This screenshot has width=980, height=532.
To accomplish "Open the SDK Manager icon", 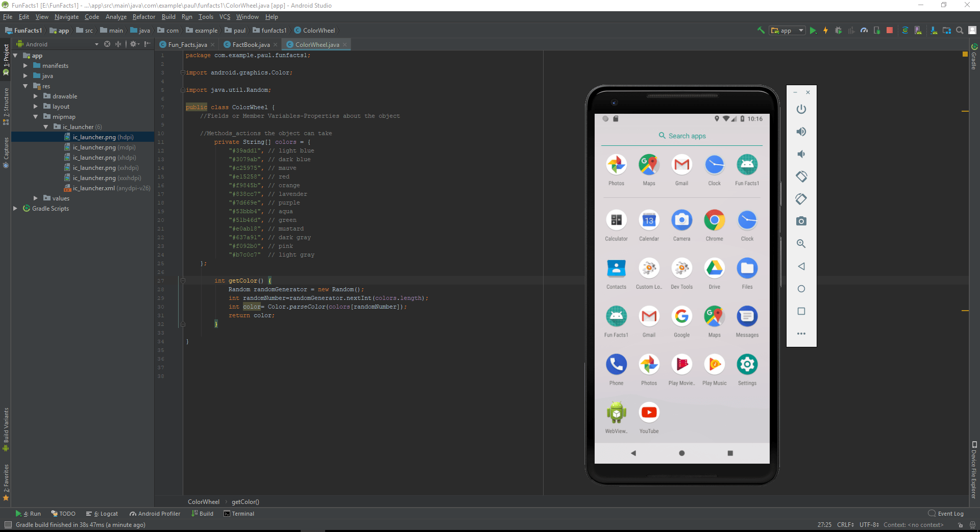I will tap(934, 31).
